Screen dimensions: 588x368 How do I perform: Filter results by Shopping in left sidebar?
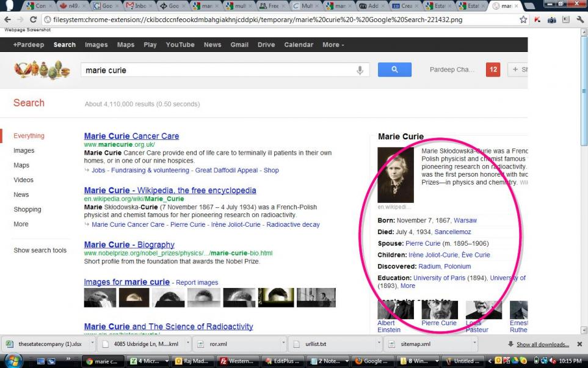pyautogui.click(x=27, y=209)
